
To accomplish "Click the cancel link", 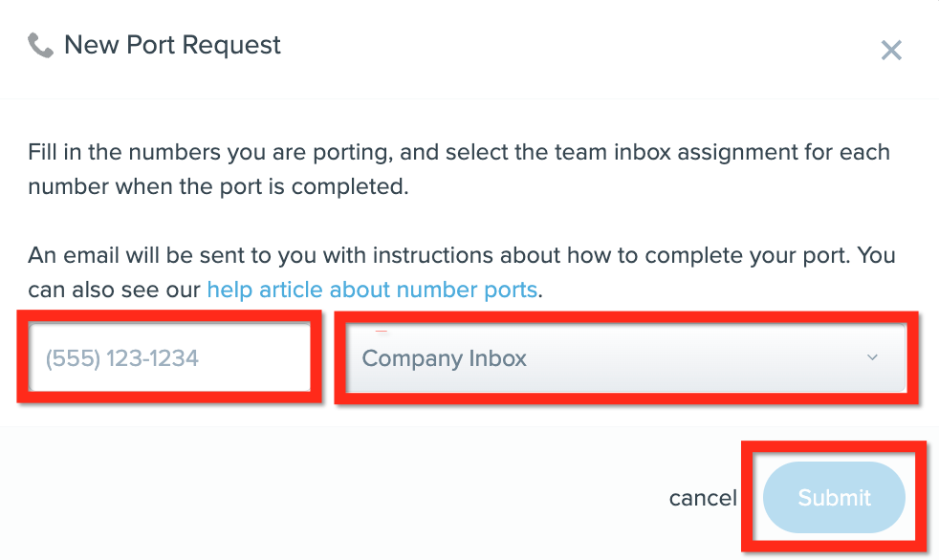I will click(703, 498).
